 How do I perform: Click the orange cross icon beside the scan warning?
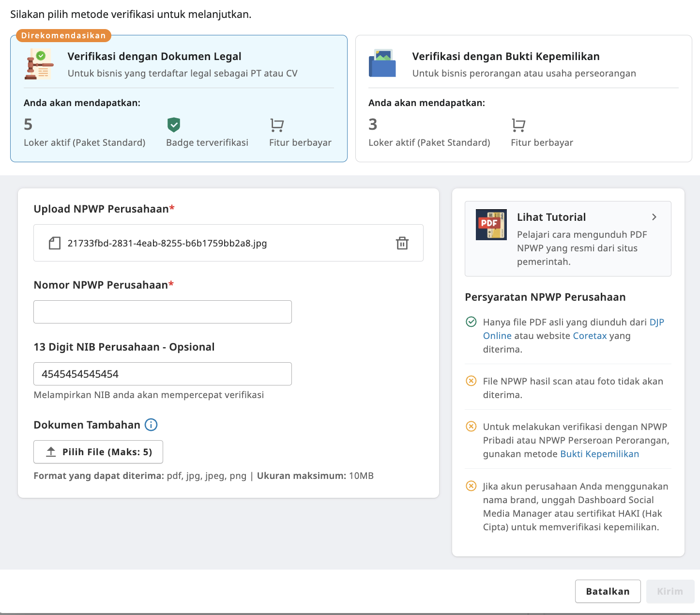tap(471, 381)
